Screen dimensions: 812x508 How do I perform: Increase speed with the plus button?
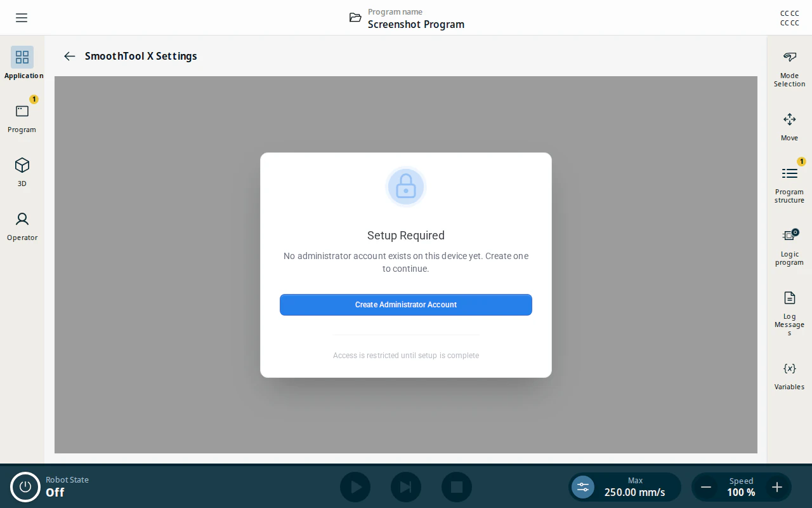pos(777,487)
